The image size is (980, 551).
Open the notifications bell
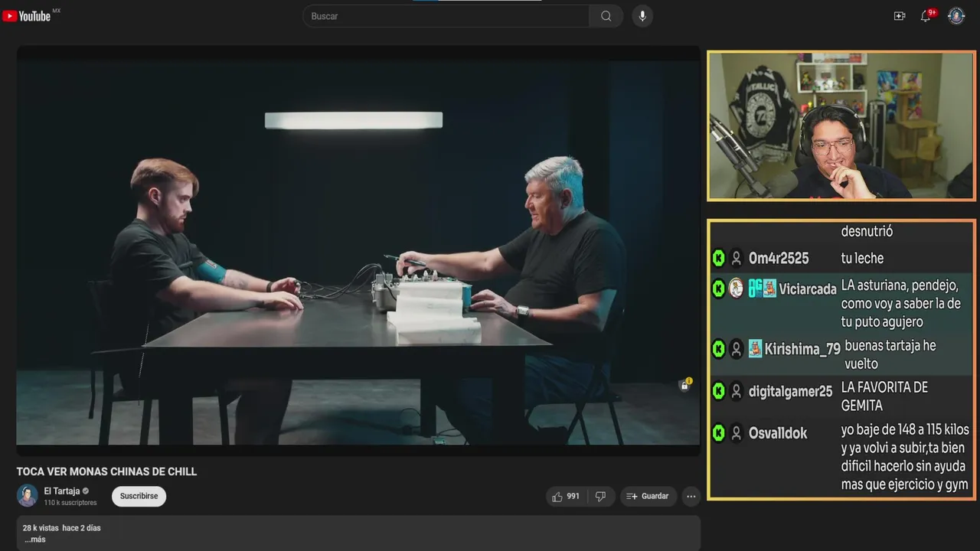[x=926, y=16]
